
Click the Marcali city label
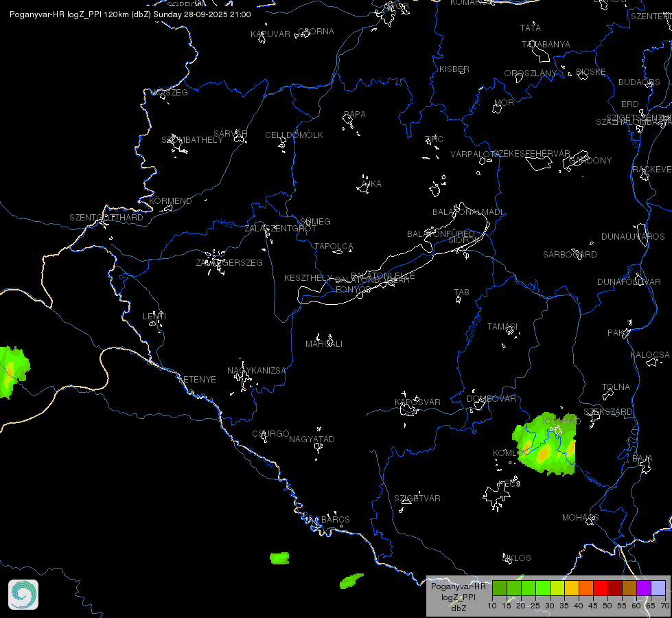point(323,343)
